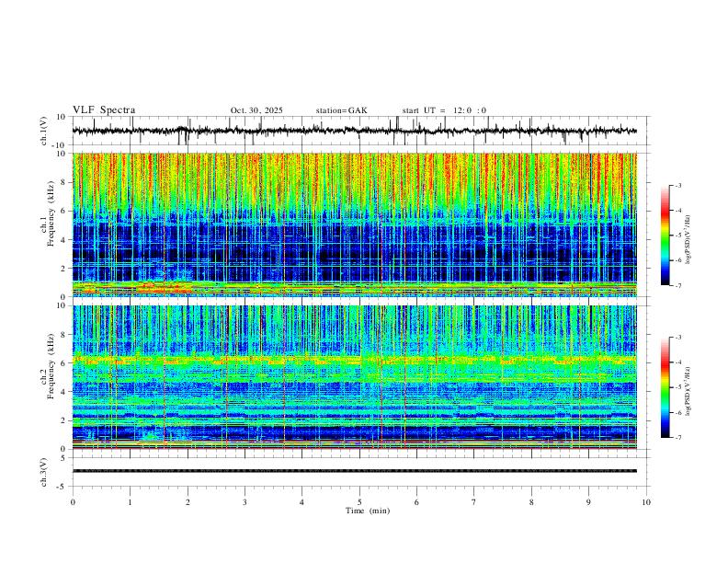Image resolution: width=728 pixels, height=563 pixels.
Task: Select the date "Oct. 30, 2025"
Action: (x=256, y=110)
